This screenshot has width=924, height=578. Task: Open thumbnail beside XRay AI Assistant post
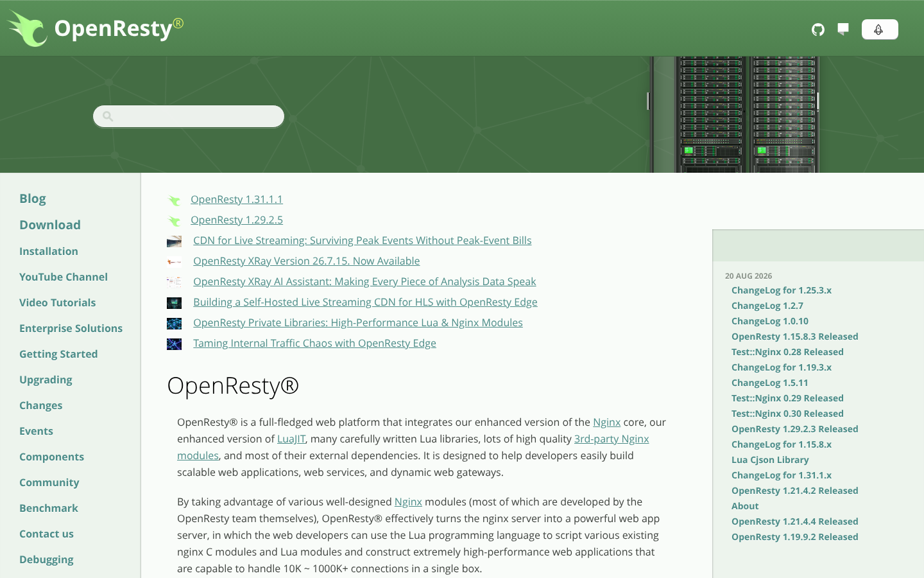[174, 283]
